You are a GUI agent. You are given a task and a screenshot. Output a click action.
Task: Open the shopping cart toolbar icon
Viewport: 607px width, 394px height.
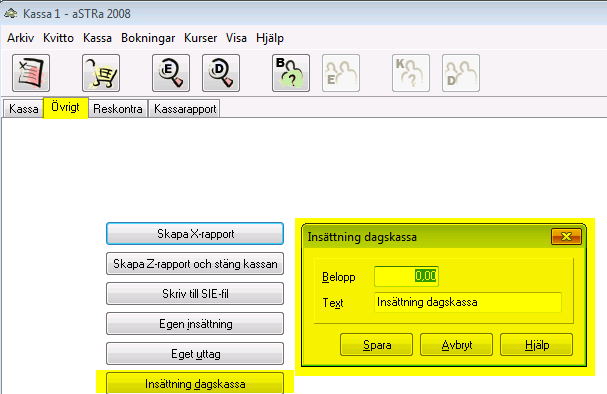[101, 73]
